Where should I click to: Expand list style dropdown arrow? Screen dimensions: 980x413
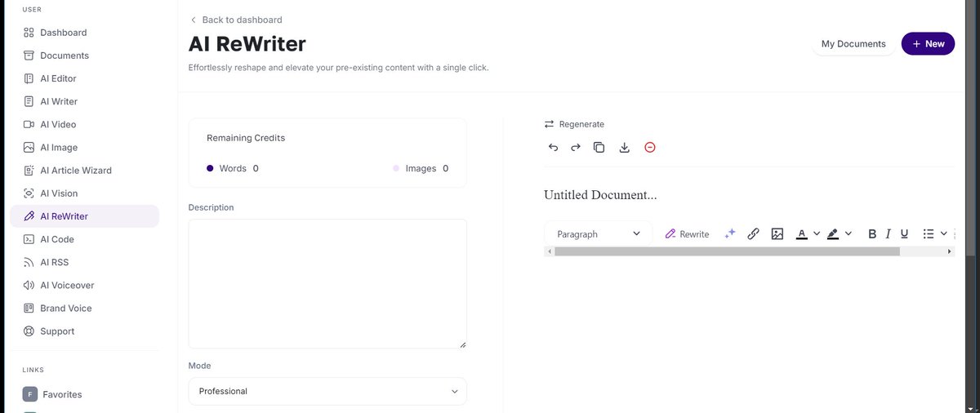(x=944, y=233)
